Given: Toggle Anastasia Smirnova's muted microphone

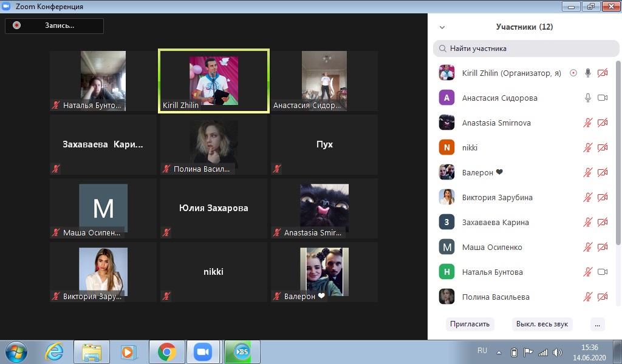Looking at the screenshot, I should pyautogui.click(x=587, y=123).
